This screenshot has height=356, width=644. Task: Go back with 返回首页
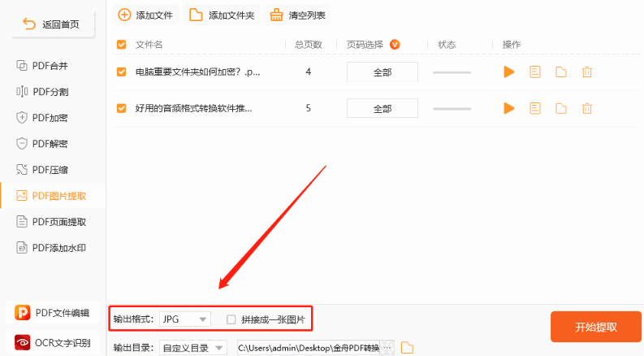52,24
